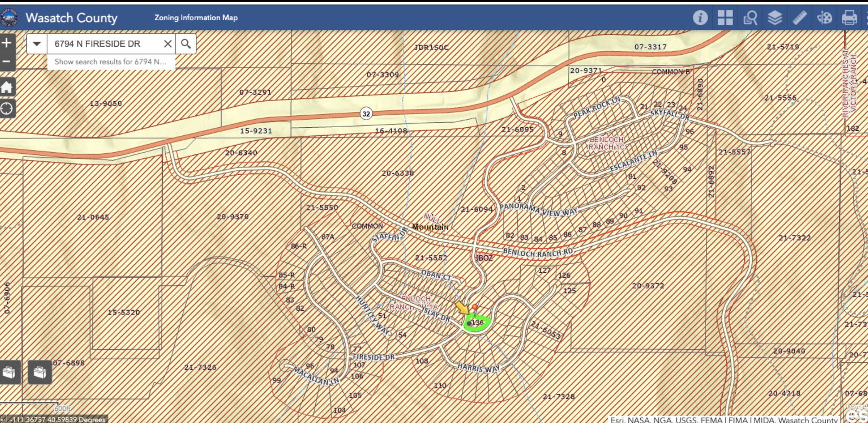The height and width of the screenshot is (423, 868).
Task: Click the magnifier search button
Action: tap(186, 44)
